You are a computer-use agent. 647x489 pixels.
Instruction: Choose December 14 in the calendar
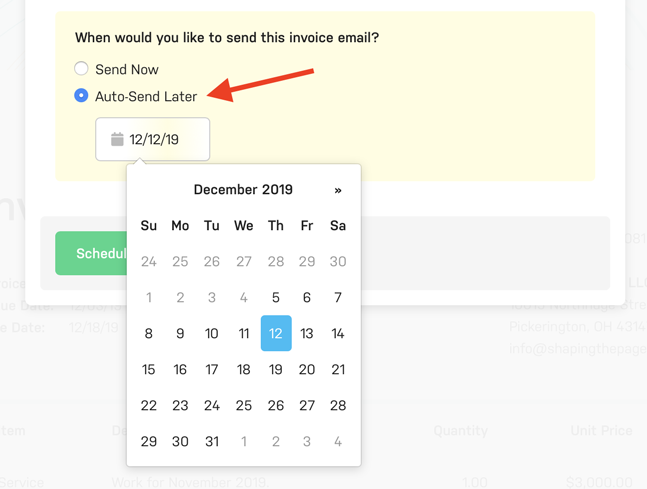click(x=338, y=334)
